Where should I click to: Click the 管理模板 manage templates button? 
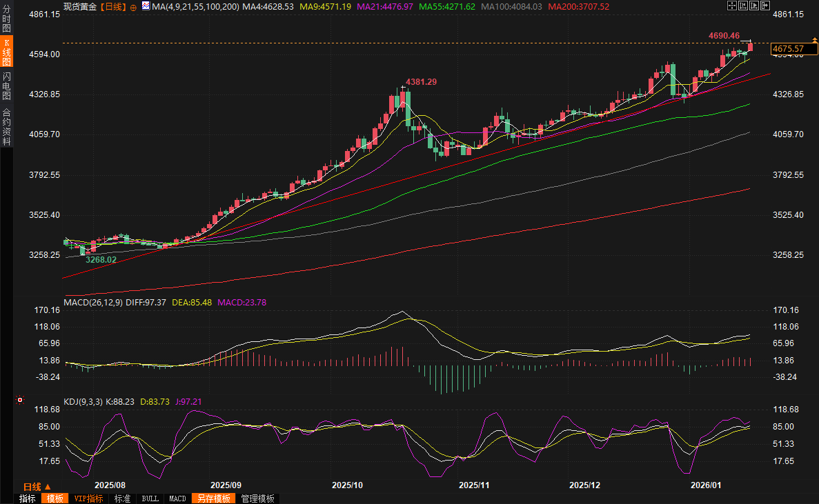coord(257,498)
